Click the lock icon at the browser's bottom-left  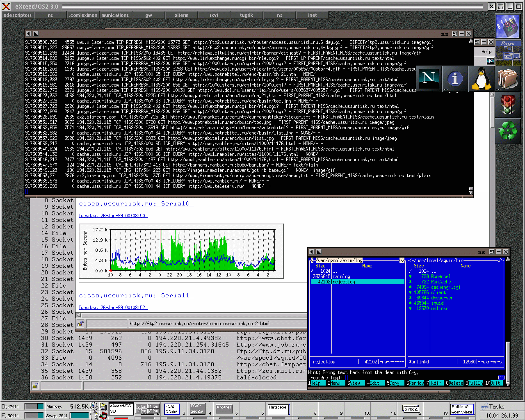click(35, 386)
